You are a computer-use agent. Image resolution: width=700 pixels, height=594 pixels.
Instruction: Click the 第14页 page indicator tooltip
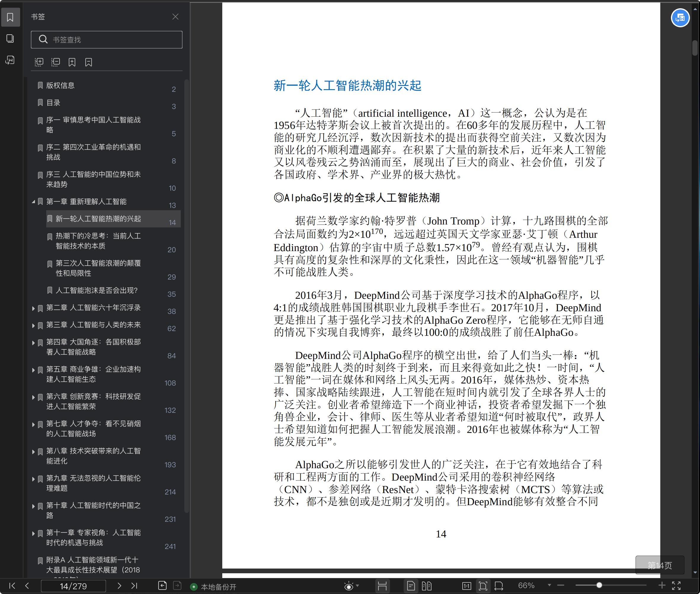tap(660, 565)
